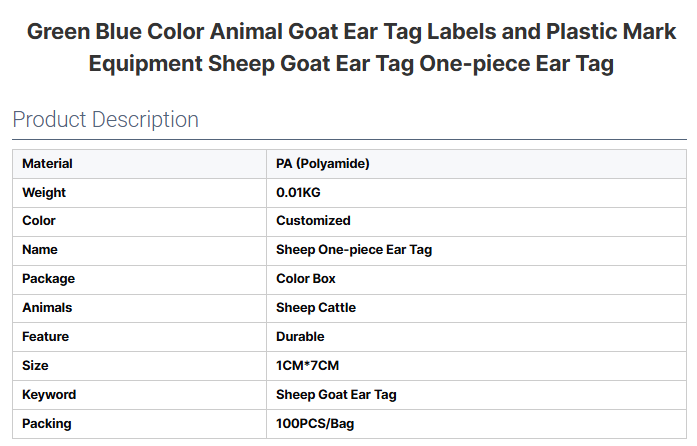The image size is (697, 446).
Task: Click the Color Box package value
Action: point(306,279)
